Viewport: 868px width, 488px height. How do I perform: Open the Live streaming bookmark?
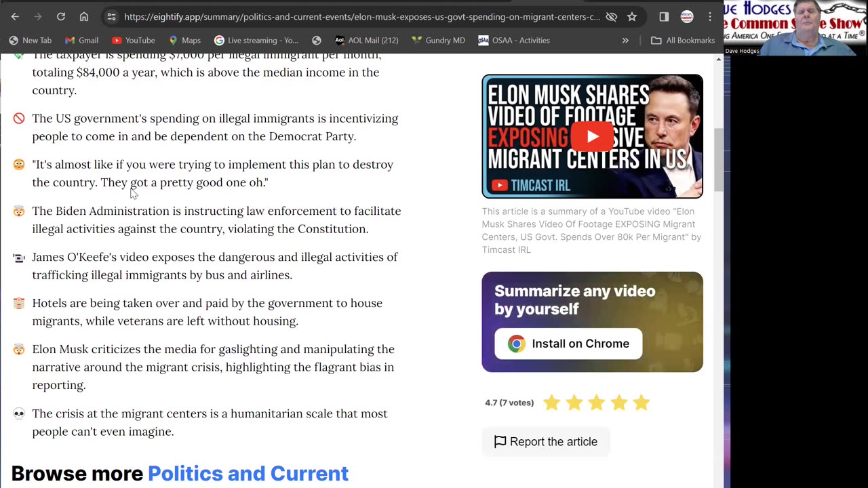click(x=256, y=40)
